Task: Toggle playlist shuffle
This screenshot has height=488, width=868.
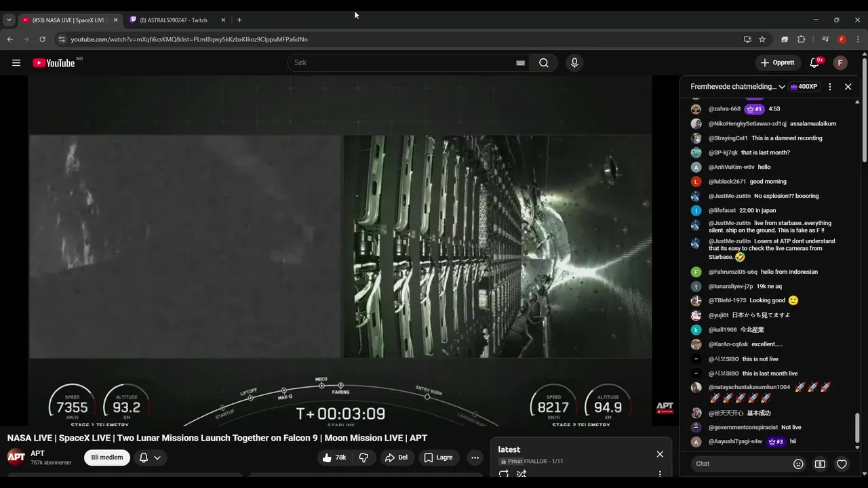Action: point(521,474)
